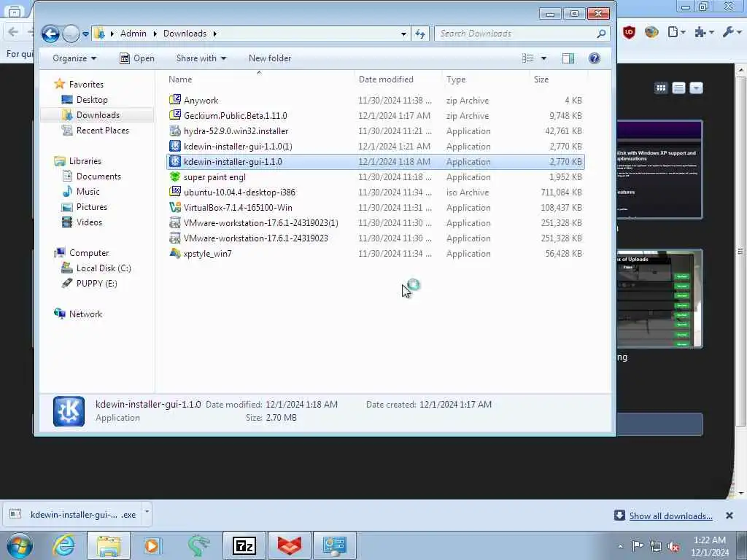
Task: Click Admin in the address breadcrumb
Action: click(133, 34)
